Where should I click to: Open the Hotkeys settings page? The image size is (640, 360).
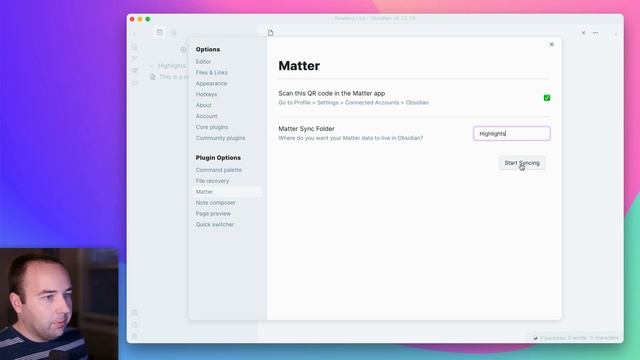coord(206,94)
